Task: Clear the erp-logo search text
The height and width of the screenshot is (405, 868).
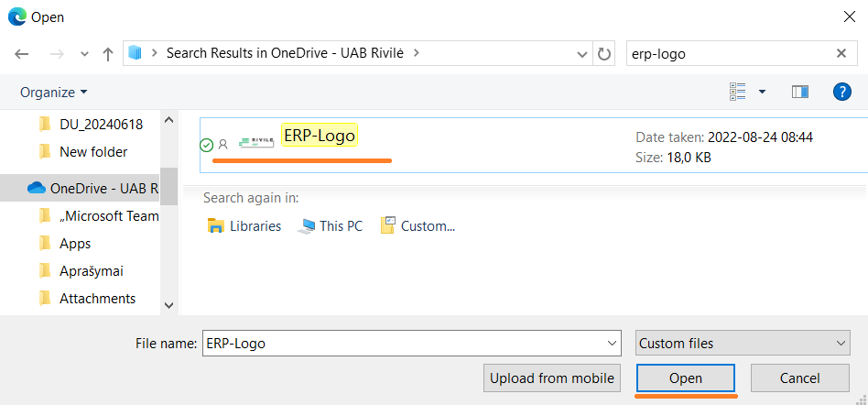Action: click(x=841, y=53)
